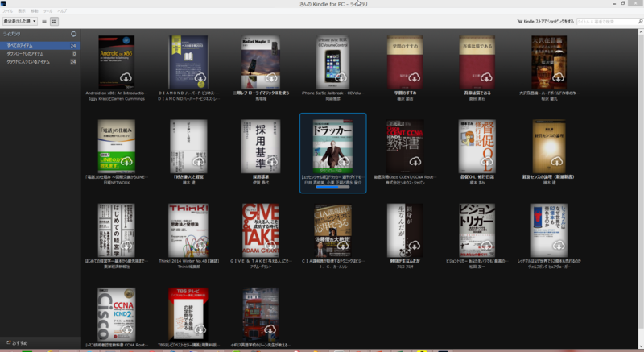Click the 吾輩は猫である title text below cover
The image size is (644, 352).
(477, 93)
